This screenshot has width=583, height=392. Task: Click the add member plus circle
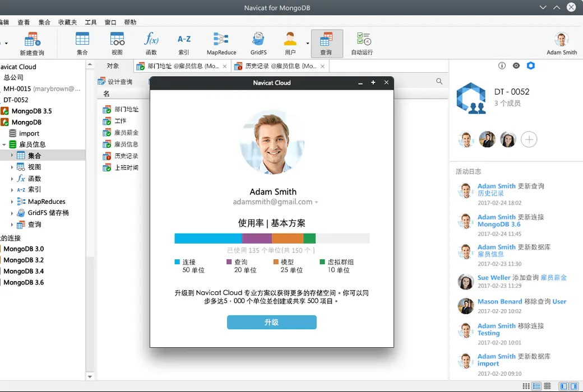(x=529, y=139)
